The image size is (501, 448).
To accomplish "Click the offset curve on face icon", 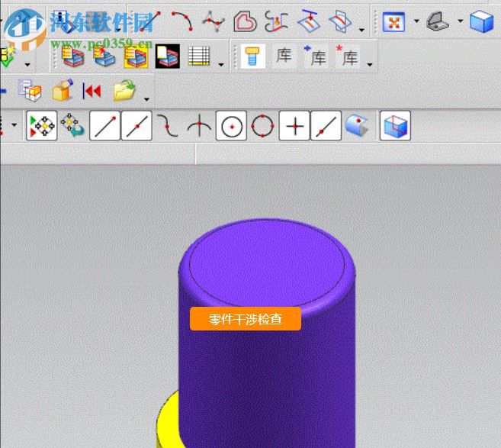I will 276,21.
